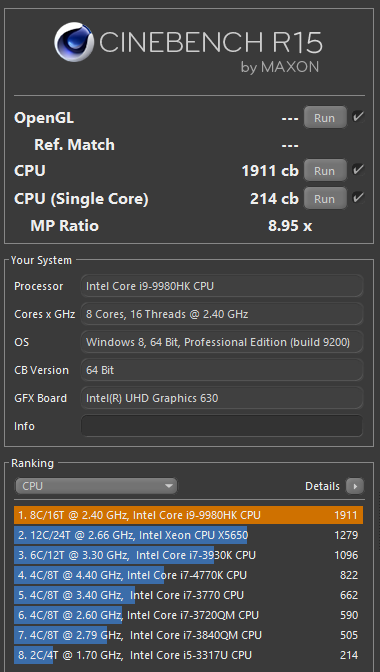Click the Details arrow icon button
Viewport: 380px width, 672px height.
(x=355, y=486)
